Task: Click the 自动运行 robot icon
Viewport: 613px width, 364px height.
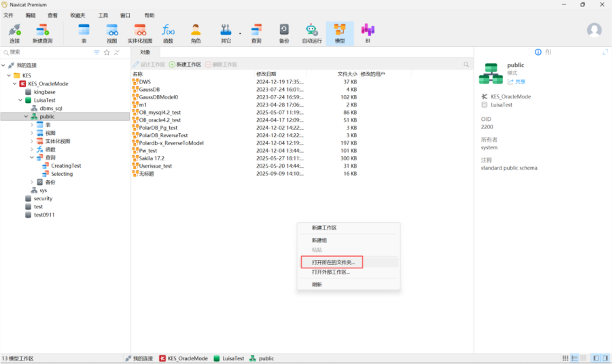Action: point(311,32)
